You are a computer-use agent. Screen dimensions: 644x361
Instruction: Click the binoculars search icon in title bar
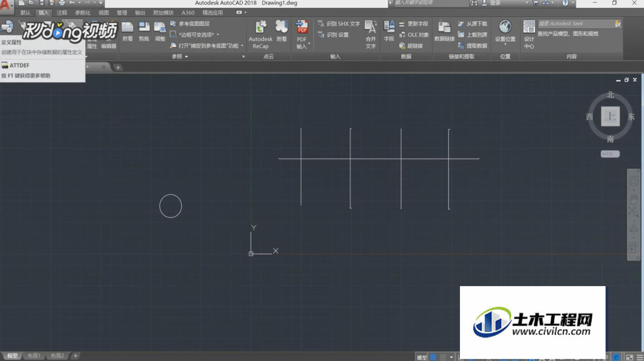click(474, 3)
